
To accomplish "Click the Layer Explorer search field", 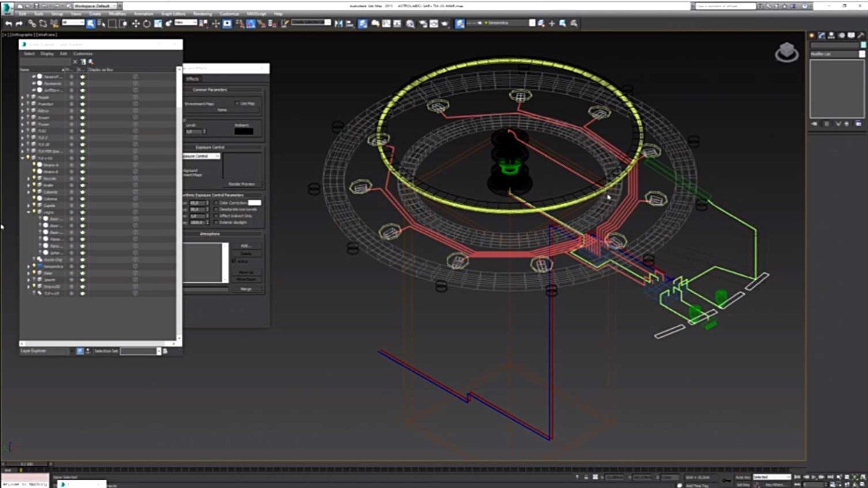I will [x=45, y=62].
